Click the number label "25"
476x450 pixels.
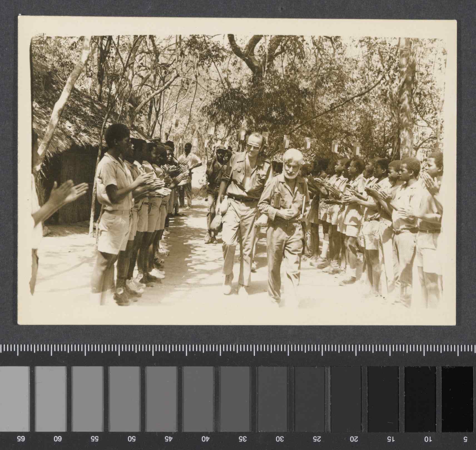coord(316,439)
